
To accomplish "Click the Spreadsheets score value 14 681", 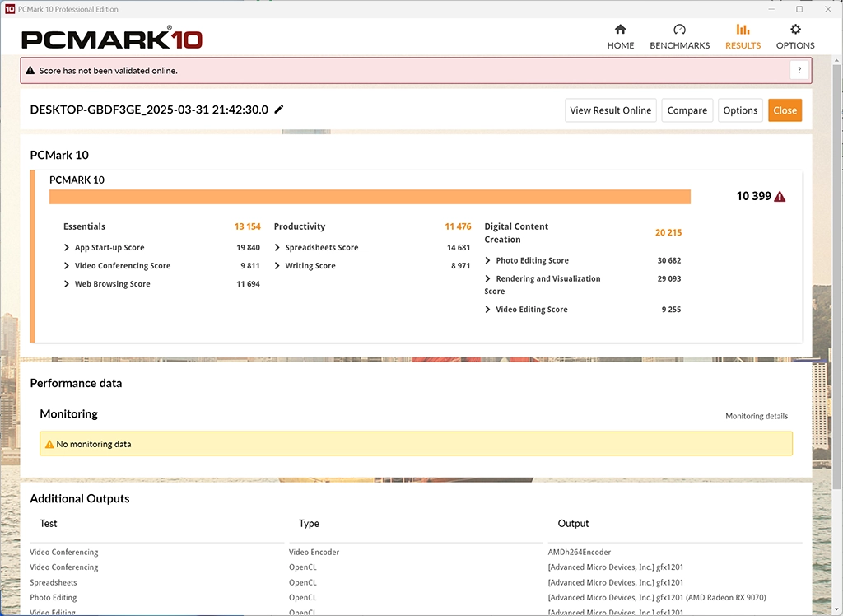I will point(459,248).
